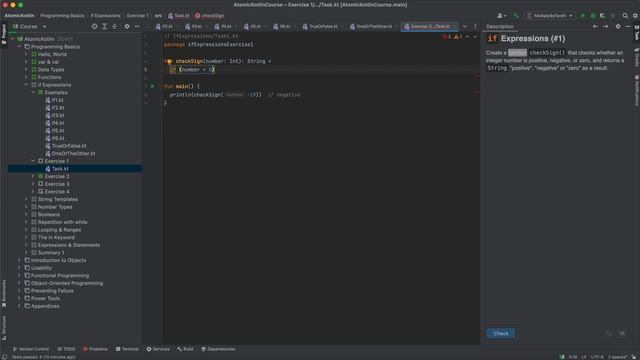
Task: Click the intention lightbulb in editor
Action: pos(169,62)
